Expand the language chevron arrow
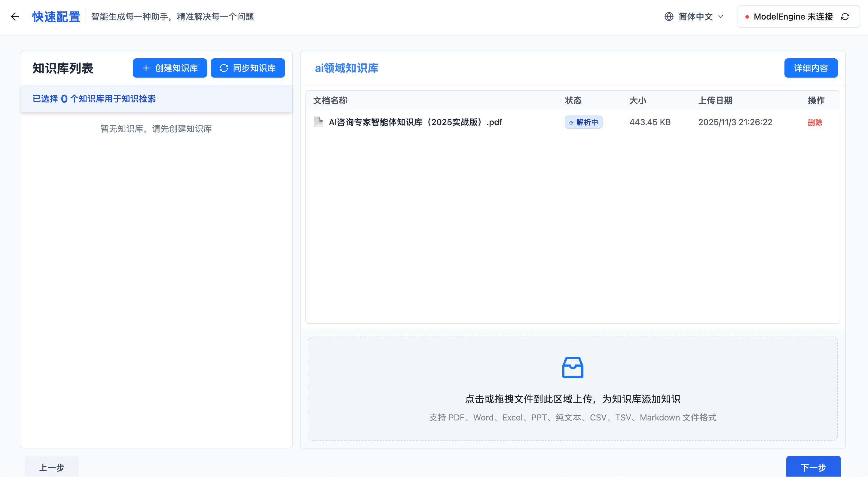Screen dimensions: 868x477 pyautogui.click(x=721, y=17)
